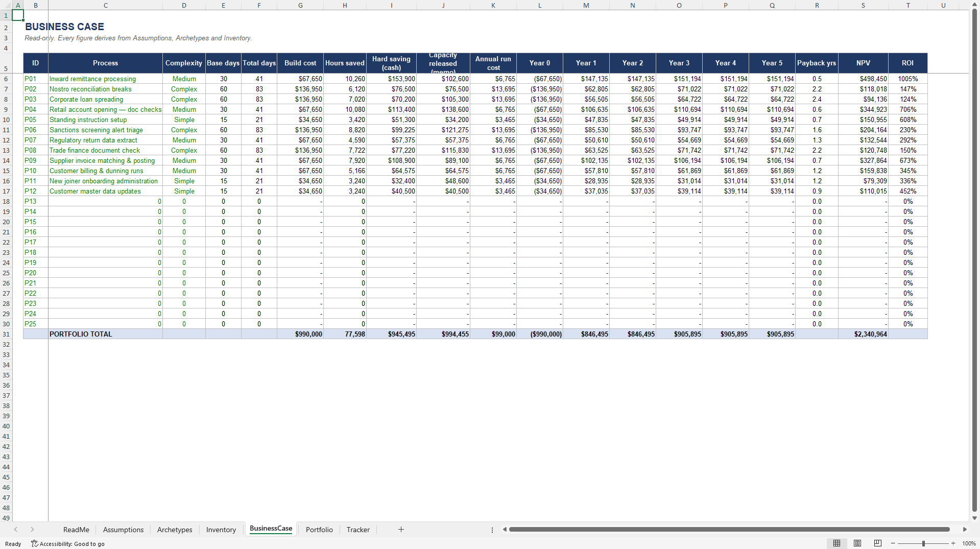The width and height of the screenshot is (980, 549).
Task: Click horizontal scroll right arrow
Action: tap(965, 530)
